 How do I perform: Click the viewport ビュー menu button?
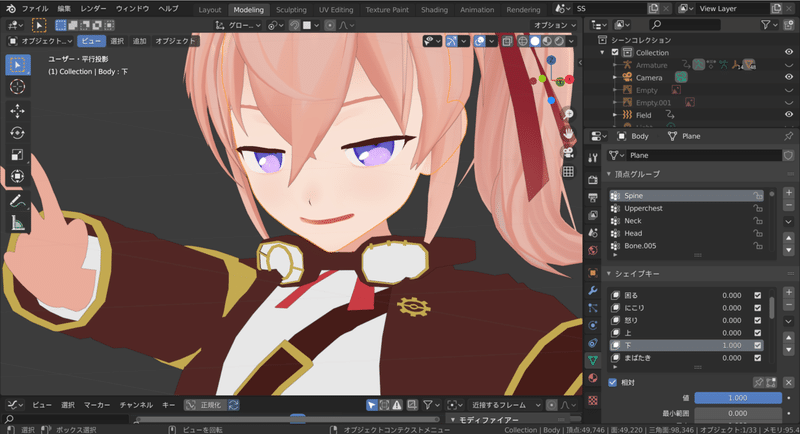coord(91,41)
